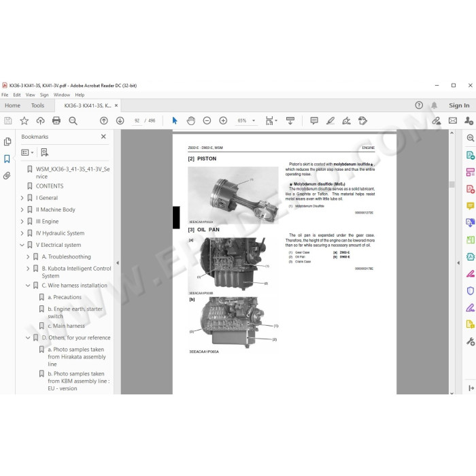Expand the IV Hydraulic System bookmark
The image size is (476, 476).
tap(22, 233)
